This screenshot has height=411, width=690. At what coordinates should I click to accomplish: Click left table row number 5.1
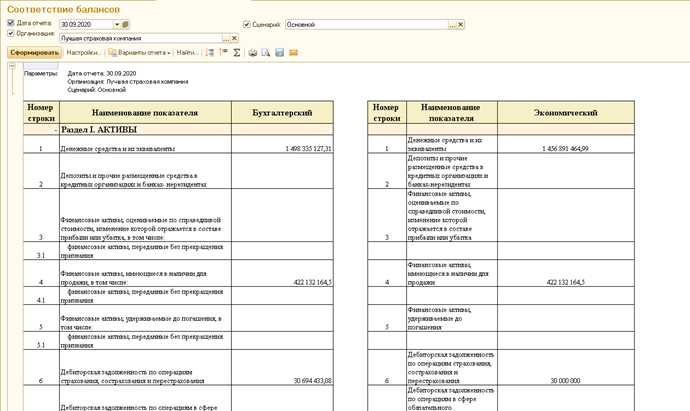tap(41, 345)
